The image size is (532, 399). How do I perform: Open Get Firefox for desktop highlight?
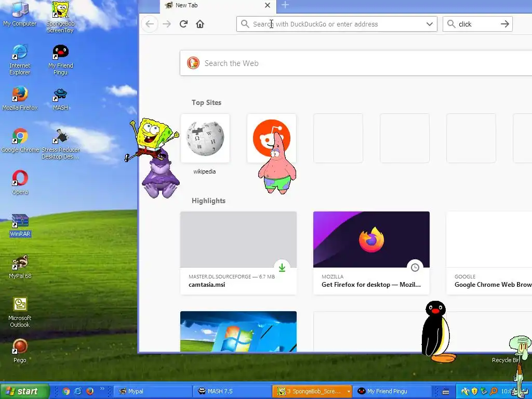(x=371, y=253)
